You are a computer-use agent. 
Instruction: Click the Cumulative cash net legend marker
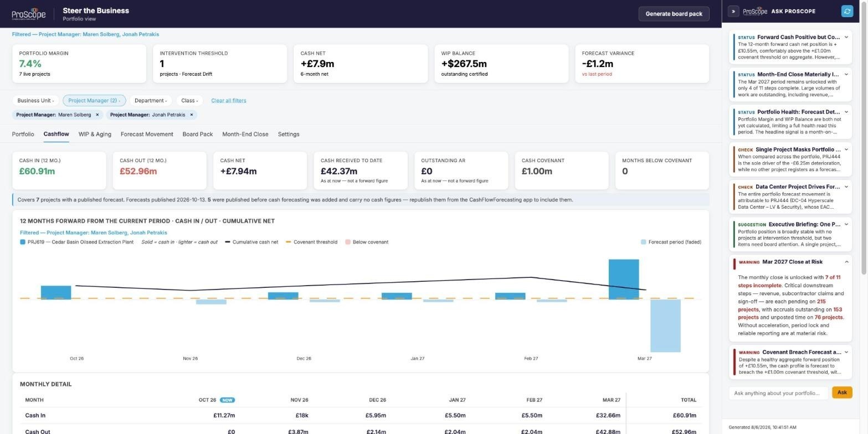click(228, 242)
